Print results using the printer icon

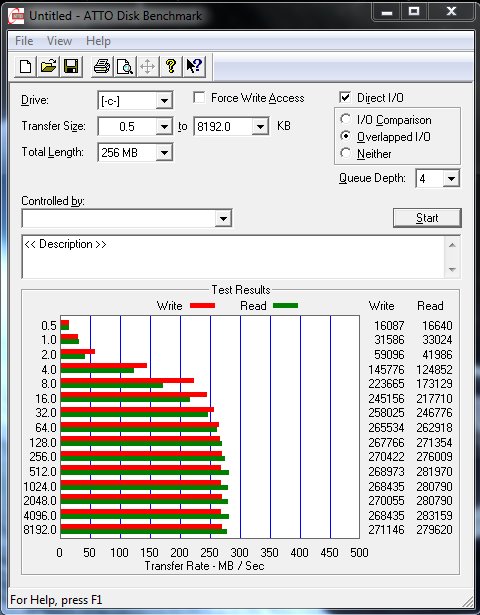(x=102, y=66)
